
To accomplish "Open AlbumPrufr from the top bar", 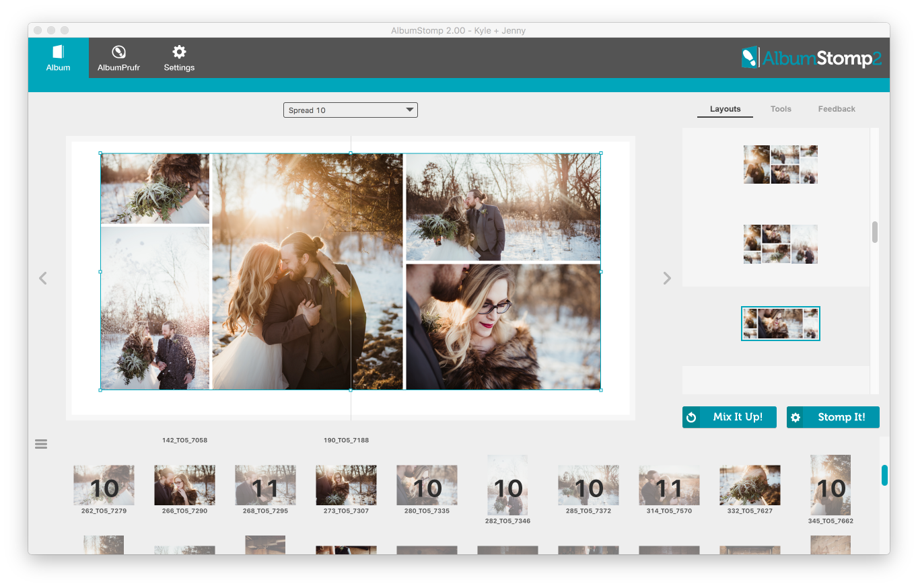I will (x=118, y=58).
